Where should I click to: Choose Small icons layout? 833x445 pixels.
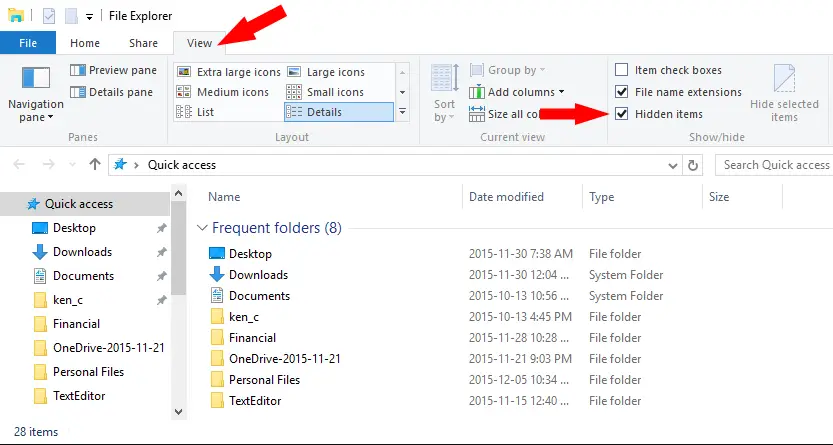(x=325, y=92)
